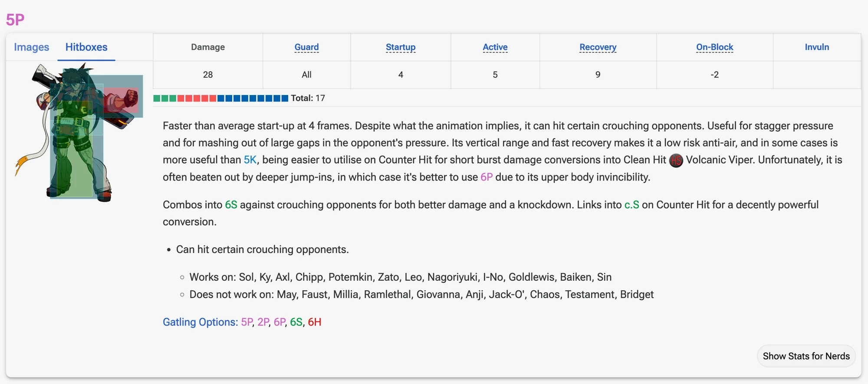Open 2P in Gatling Options
The height and width of the screenshot is (384, 868).
263,322
